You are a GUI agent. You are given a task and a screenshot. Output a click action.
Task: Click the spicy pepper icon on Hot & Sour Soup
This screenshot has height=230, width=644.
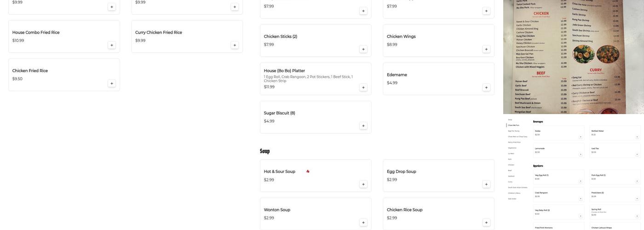tap(308, 172)
